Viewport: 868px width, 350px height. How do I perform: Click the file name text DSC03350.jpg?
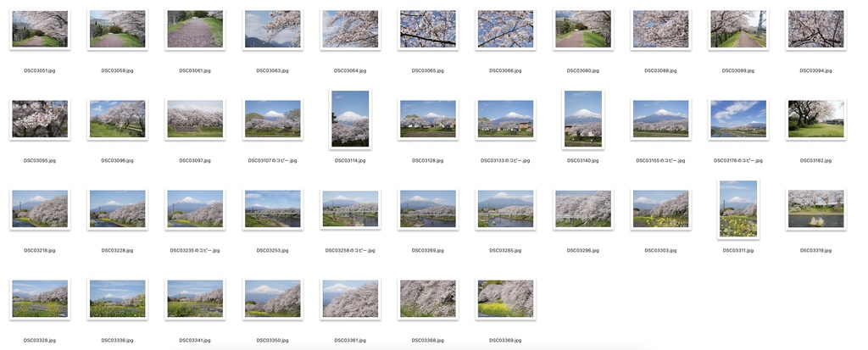click(x=272, y=341)
